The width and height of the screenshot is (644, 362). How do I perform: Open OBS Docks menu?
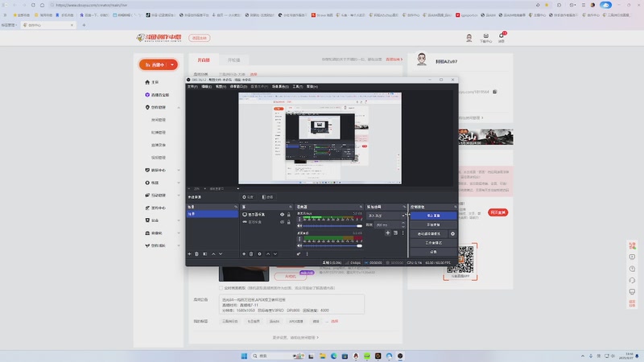pos(238,87)
